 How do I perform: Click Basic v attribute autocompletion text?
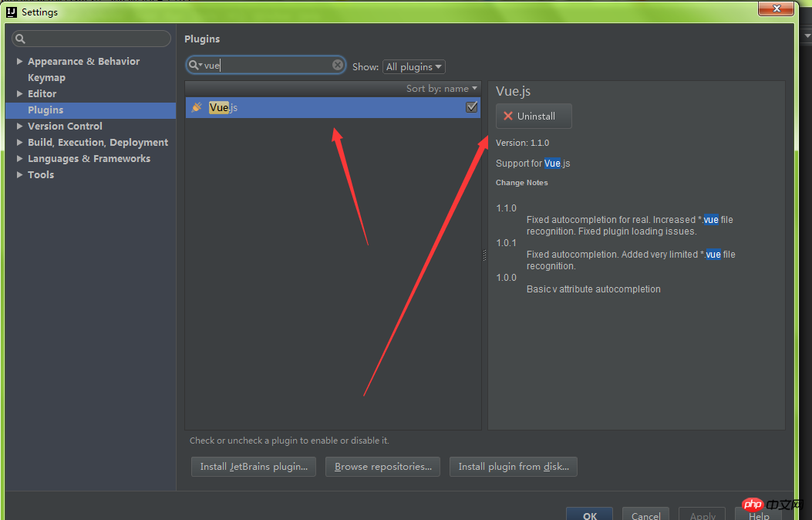[x=594, y=289]
